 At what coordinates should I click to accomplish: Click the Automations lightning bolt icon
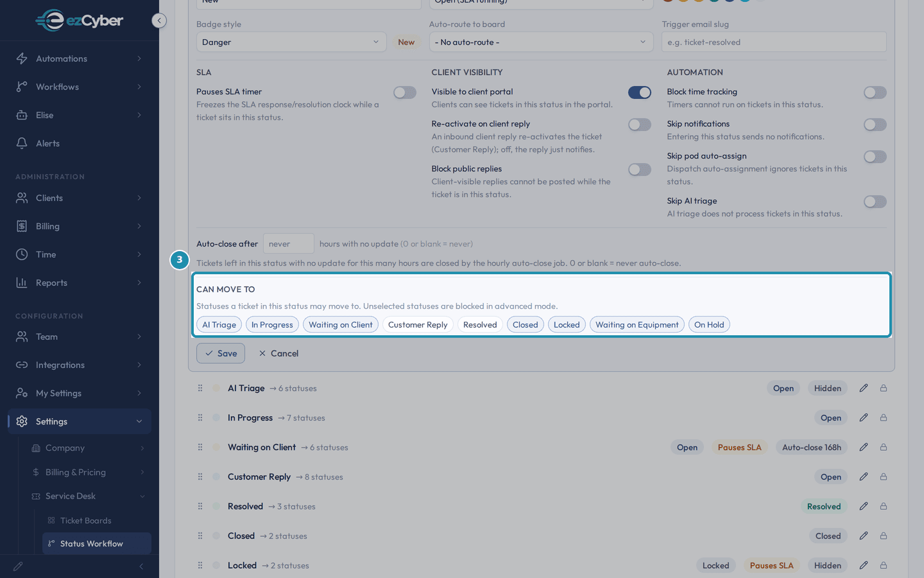click(22, 58)
